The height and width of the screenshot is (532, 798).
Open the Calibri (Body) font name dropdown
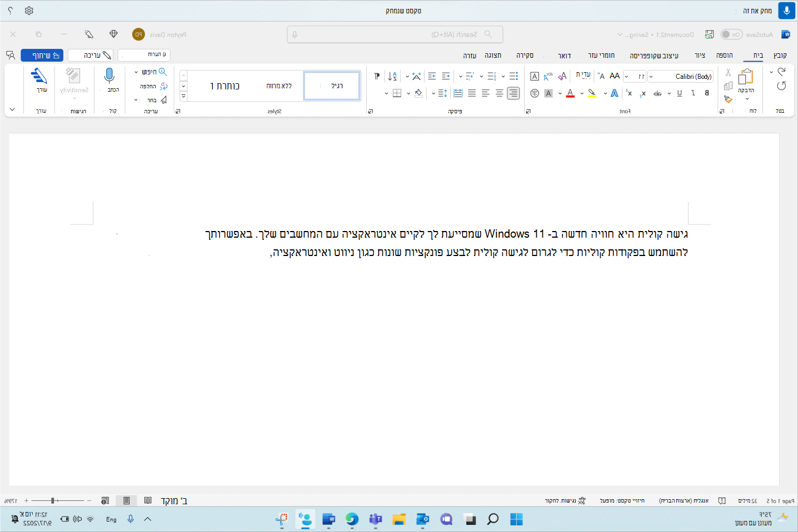click(651, 77)
